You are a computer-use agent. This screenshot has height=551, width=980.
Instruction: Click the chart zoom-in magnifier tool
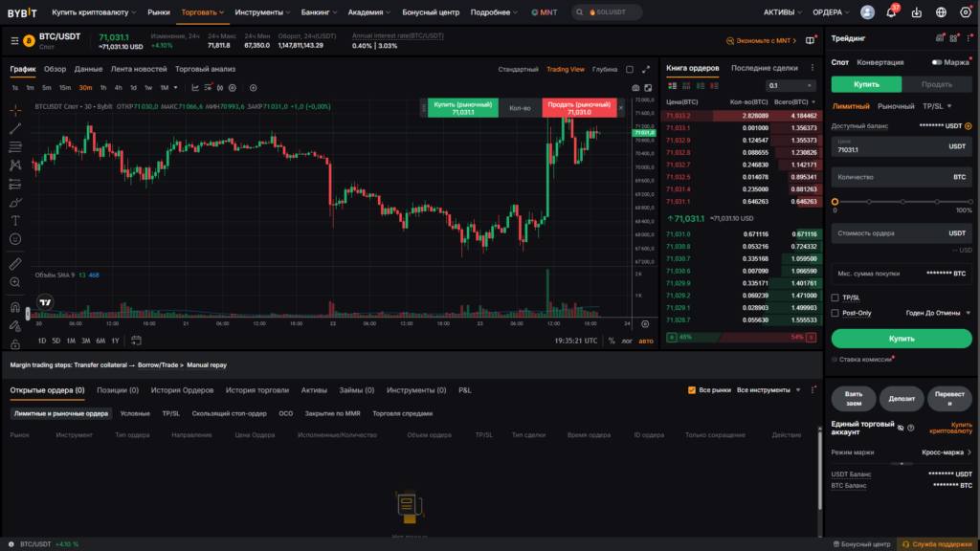pos(15,282)
